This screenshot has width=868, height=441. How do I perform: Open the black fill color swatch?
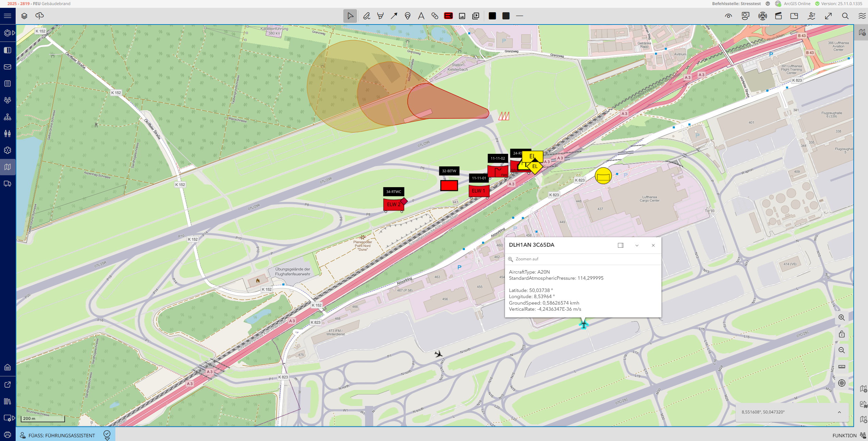[x=492, y=16]
